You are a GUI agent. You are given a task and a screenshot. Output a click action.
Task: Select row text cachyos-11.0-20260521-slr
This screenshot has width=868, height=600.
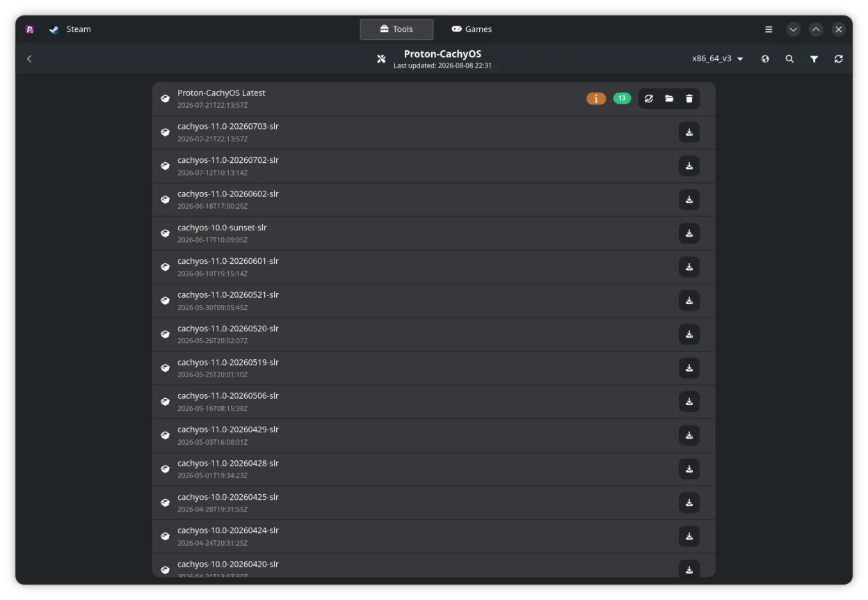(x=228, y=294)
